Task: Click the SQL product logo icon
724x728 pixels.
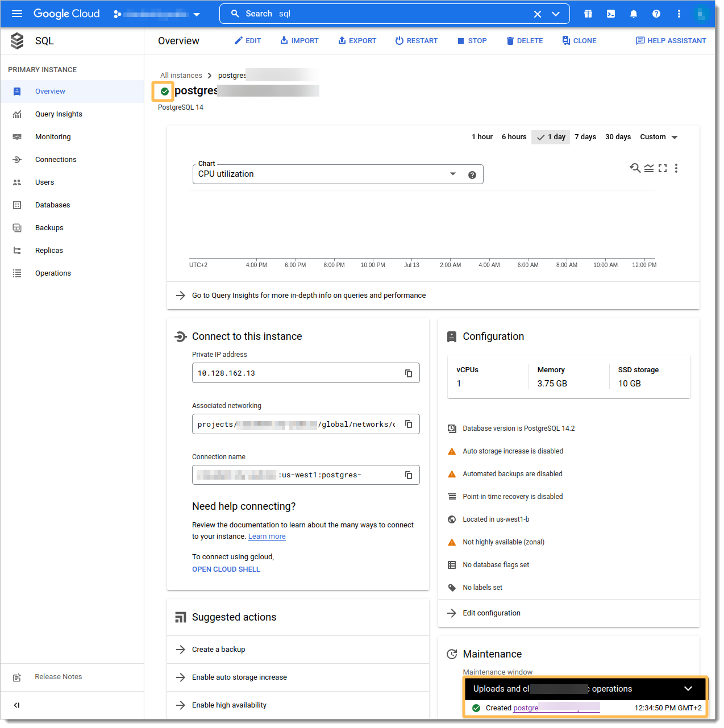Action: (17, 41)
